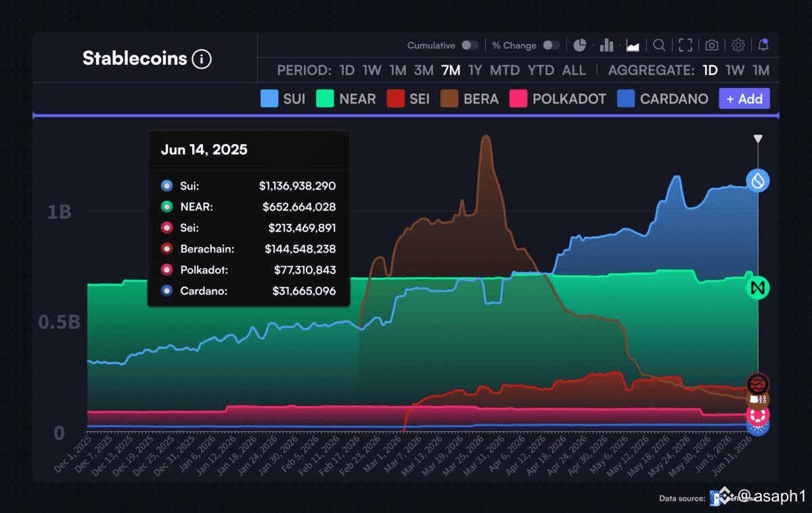Click the Berachain value $144,548,238
The width and height of the screenshot is (812, 513).
tap(300, 249)
